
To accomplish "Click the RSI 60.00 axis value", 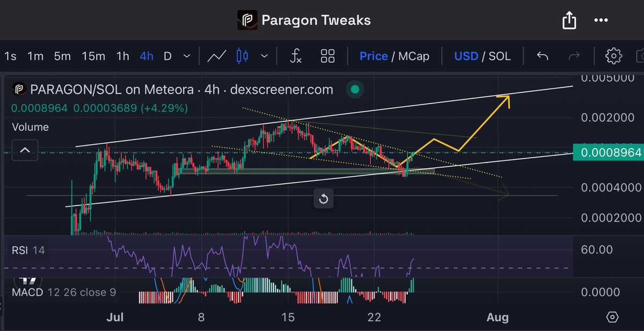I will [597, 249].
